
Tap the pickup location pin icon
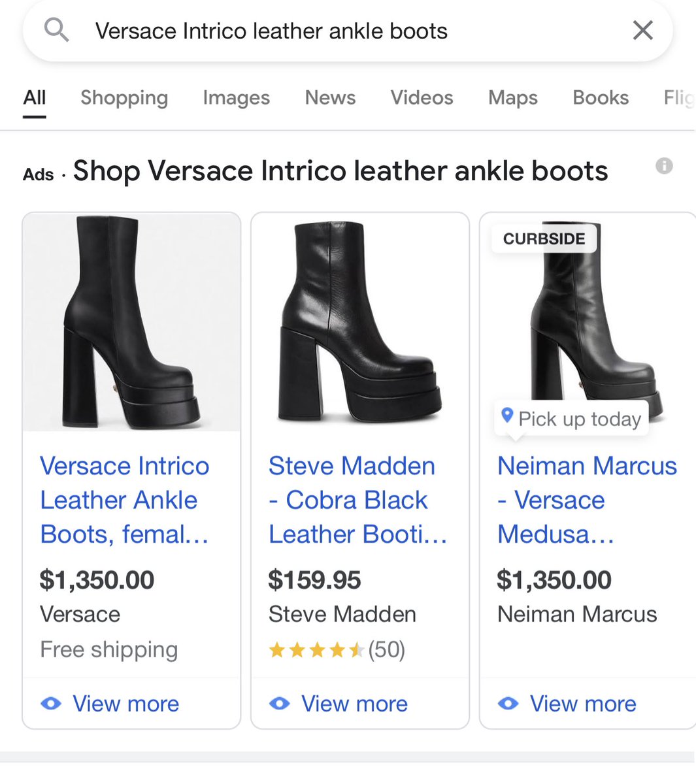(506, 415)
